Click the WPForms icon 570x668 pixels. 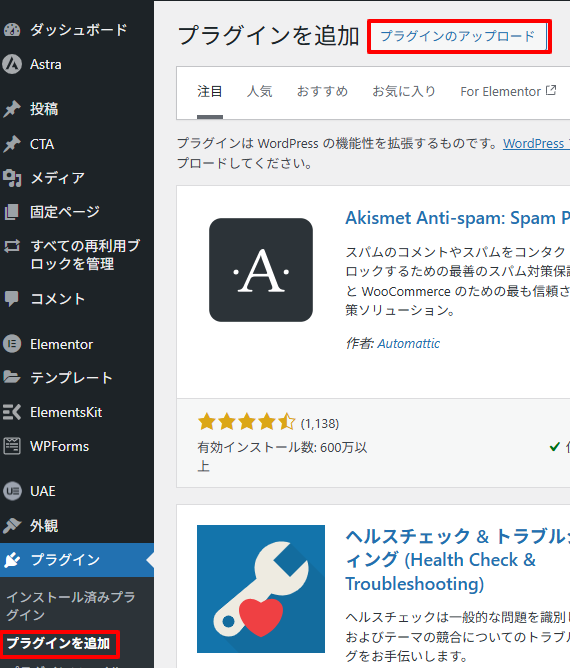coord(12,446)
